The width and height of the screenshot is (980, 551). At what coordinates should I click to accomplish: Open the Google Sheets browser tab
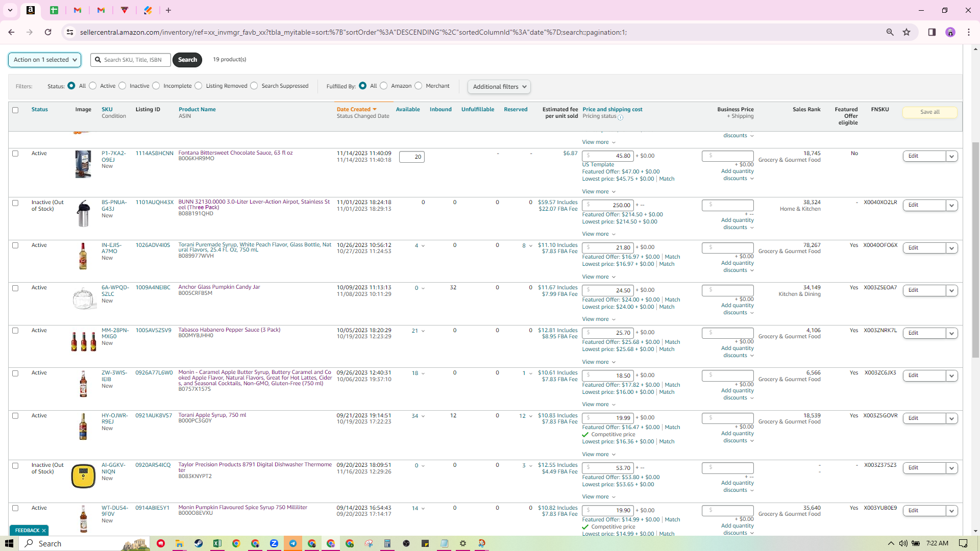tap(54, 10)
